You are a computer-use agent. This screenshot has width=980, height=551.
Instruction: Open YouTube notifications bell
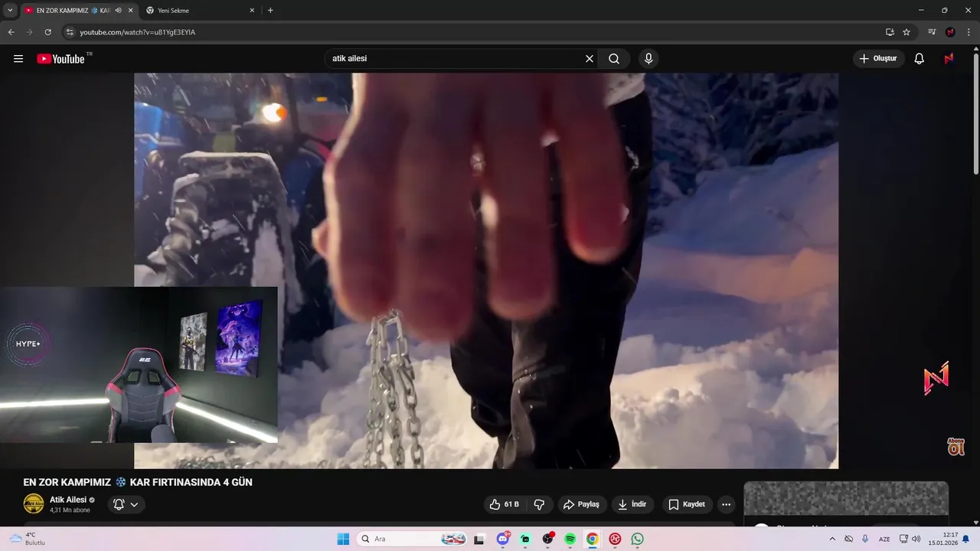(x=920, y=59)
